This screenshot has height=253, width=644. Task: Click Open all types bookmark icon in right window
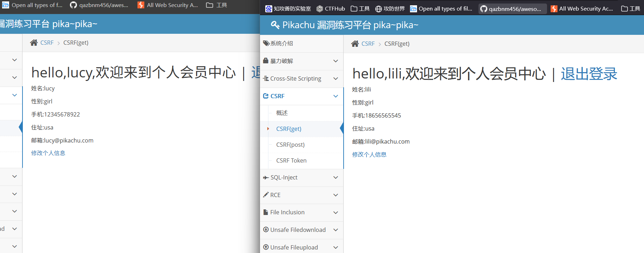[414, 9]
